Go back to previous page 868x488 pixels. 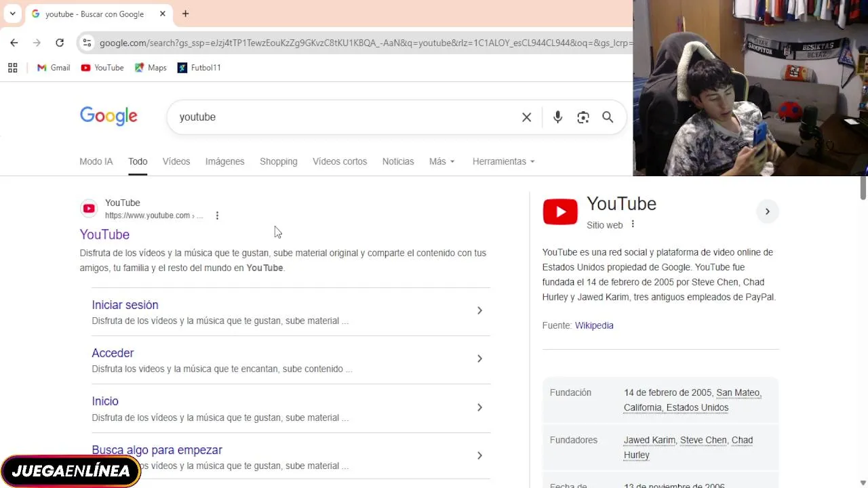pyautogui.click(x=14, y=43)
